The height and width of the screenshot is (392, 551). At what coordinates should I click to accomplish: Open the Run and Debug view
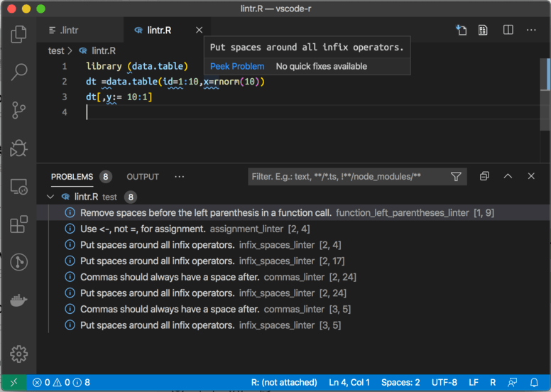[x=18, y=148]
